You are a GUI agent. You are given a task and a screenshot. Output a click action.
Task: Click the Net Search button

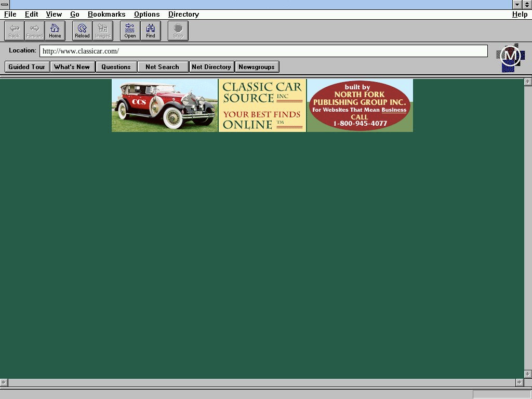click(x=162, y=67)
